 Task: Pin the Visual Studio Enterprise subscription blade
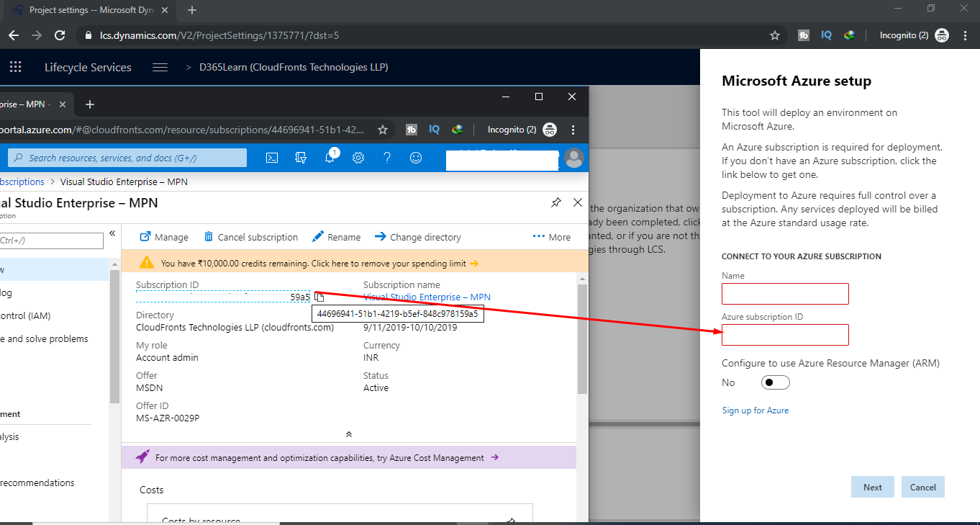pos(555,203)
